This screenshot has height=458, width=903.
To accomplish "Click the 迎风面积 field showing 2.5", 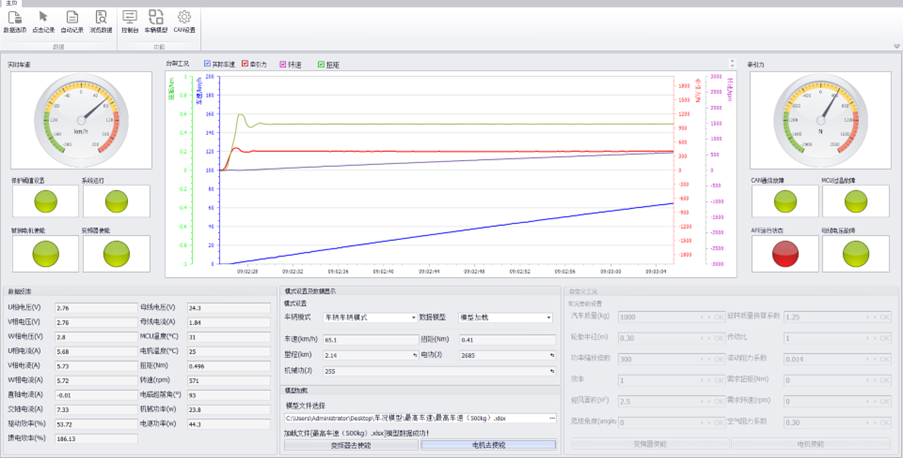I will [658, 402].
